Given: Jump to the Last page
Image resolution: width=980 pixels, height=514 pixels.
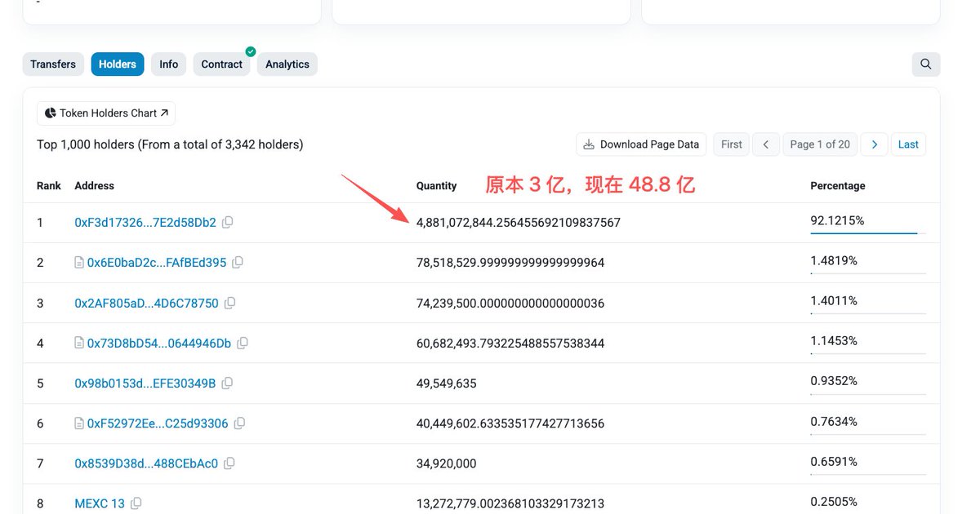Looking at the screenshot, I should click(908, 144).
